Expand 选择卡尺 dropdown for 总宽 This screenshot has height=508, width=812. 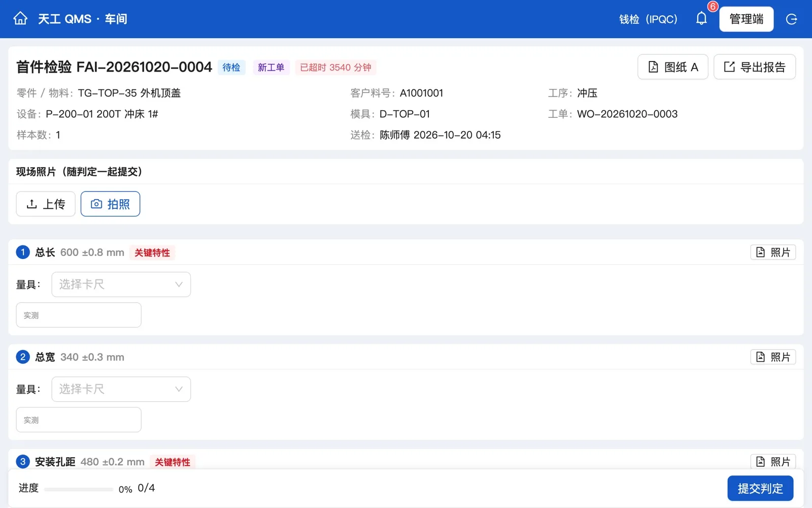[121, 389]
